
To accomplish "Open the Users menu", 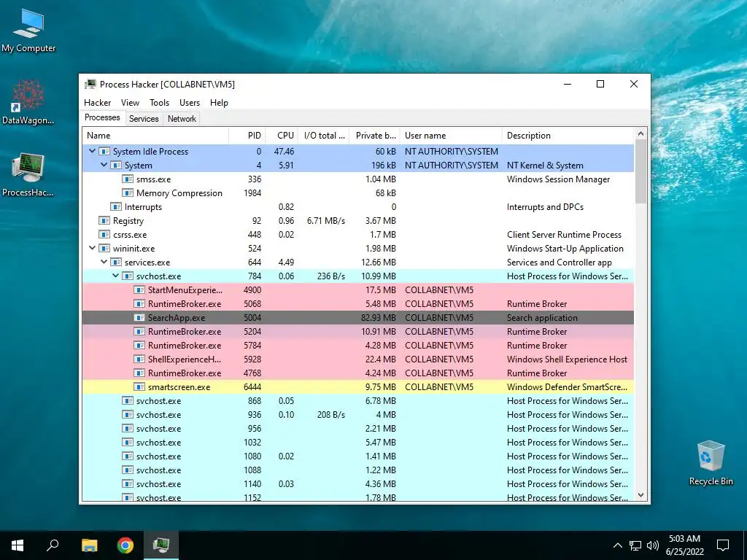I will click(190, 102).
